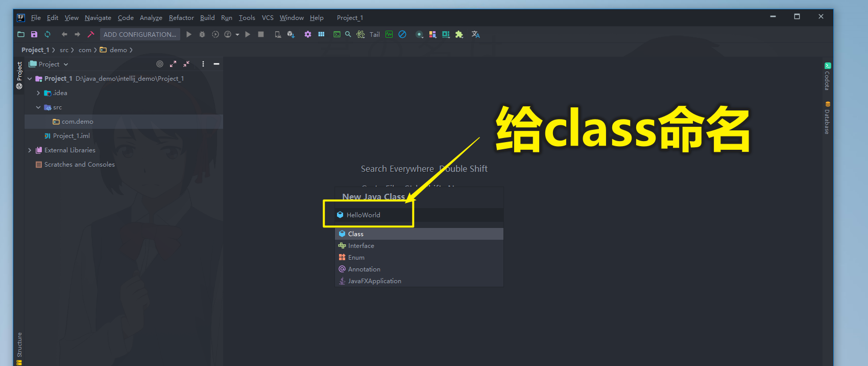This screenshot has width=868, height=366.
Task: Open the Edit menu
Action: coord(53,17)
